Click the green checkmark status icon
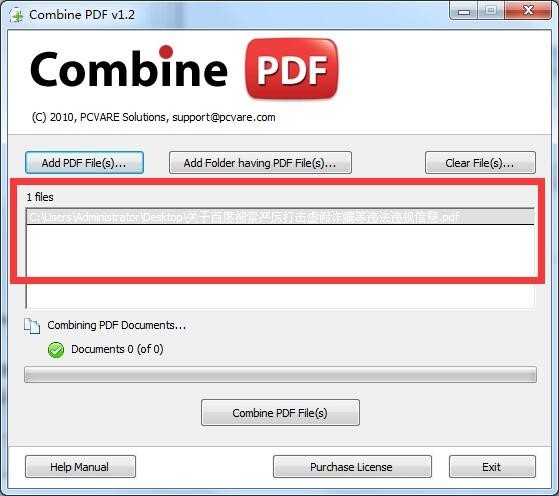The image size is (559, 496). (x=56, y=349)
